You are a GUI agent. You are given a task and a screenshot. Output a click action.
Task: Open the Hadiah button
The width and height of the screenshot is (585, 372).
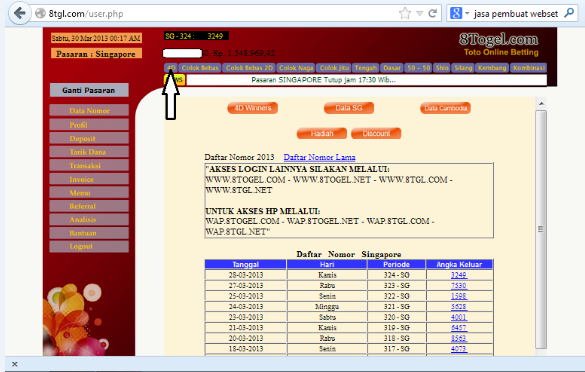coord(322,134)
